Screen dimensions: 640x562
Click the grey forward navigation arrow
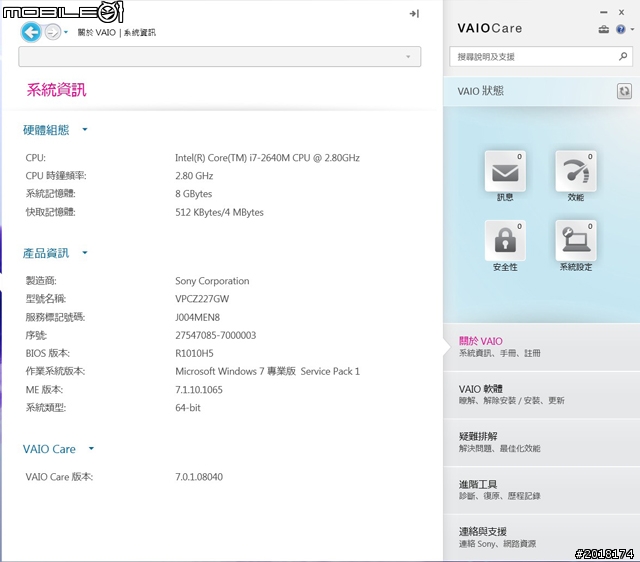pos(52,32)
